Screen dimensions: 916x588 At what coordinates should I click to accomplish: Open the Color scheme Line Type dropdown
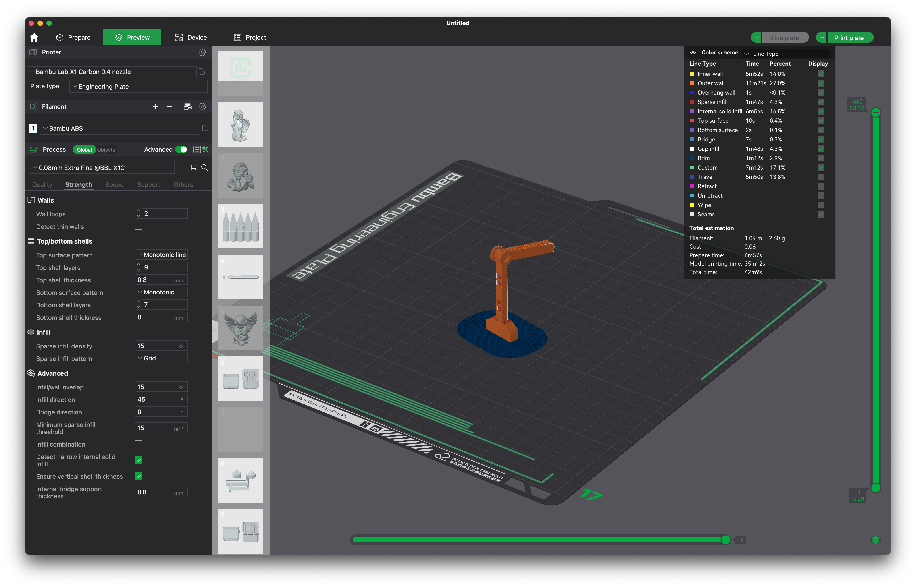tap(786, 54)
